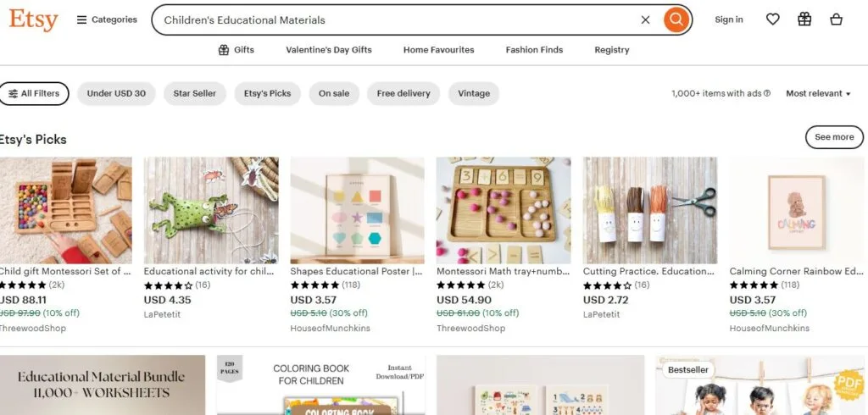Screen dimensions: 868x415
Task: Click the ads info question mark icon
Action: pos(767,94)
